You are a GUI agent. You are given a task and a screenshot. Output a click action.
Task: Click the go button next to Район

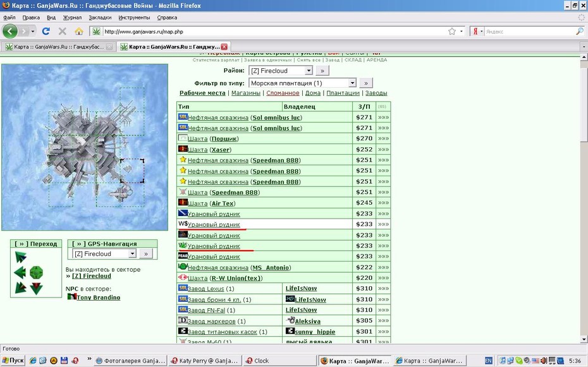point(322,70)
